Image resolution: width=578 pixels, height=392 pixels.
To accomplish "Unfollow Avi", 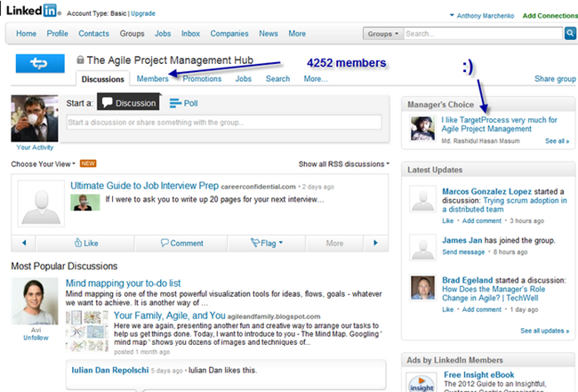I will point(36,338).
